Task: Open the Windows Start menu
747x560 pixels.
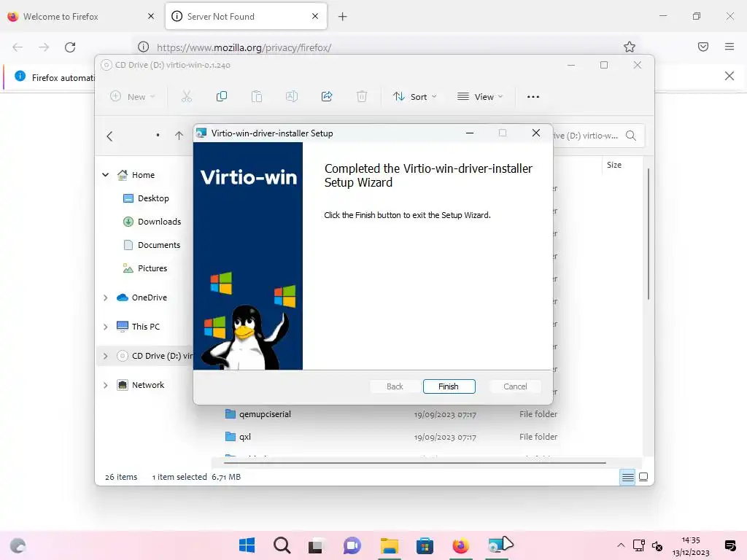Action: point(247,545)
